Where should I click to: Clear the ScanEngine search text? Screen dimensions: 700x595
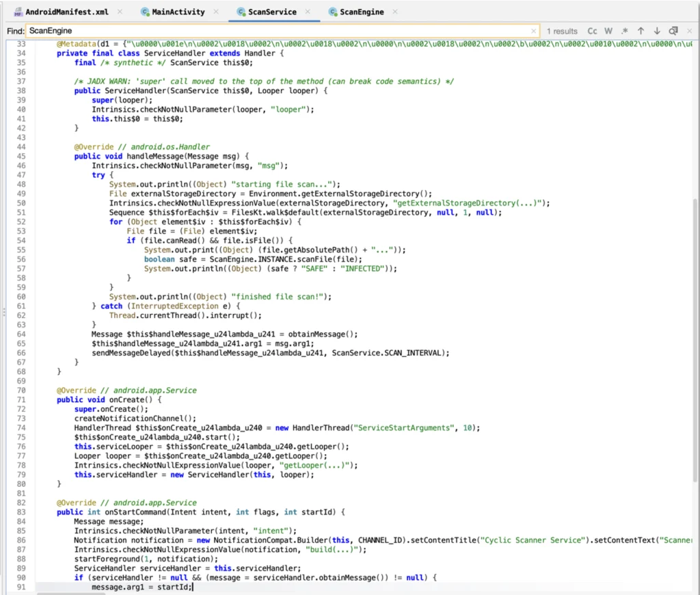click(533, 31)
